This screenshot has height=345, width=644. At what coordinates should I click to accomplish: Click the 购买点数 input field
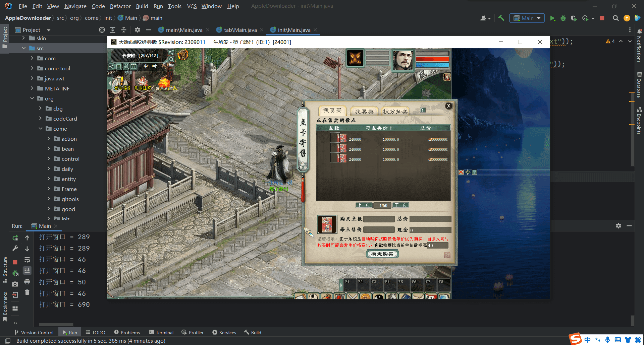379,219
